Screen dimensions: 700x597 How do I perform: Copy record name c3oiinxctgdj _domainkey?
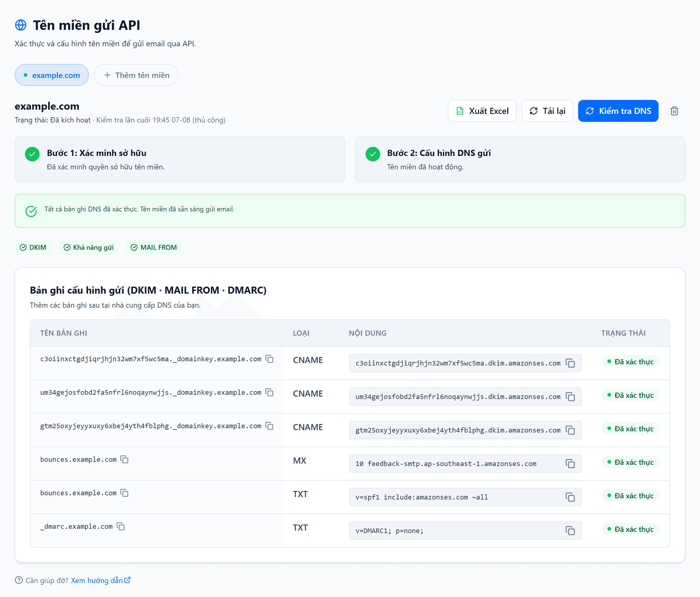[x=269, y=359]
